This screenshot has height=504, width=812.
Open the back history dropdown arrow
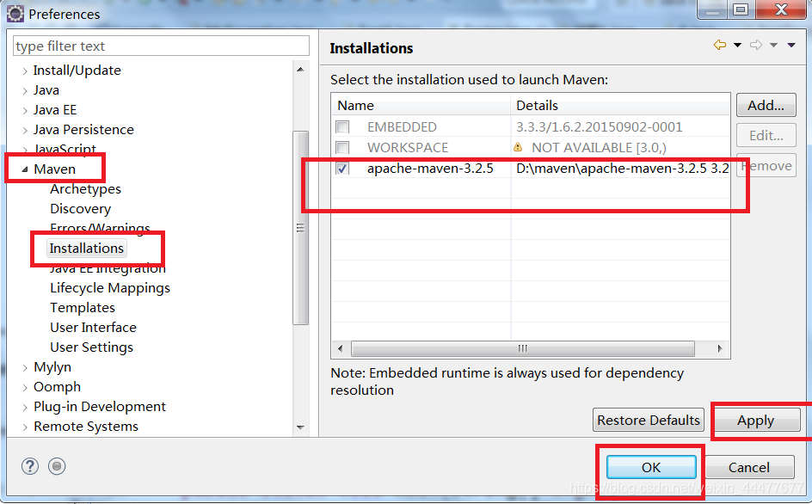[x=737, y=46]
